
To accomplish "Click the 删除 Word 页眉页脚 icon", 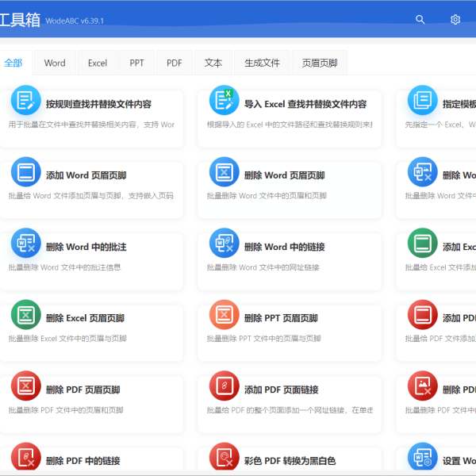I will [224, 172].
